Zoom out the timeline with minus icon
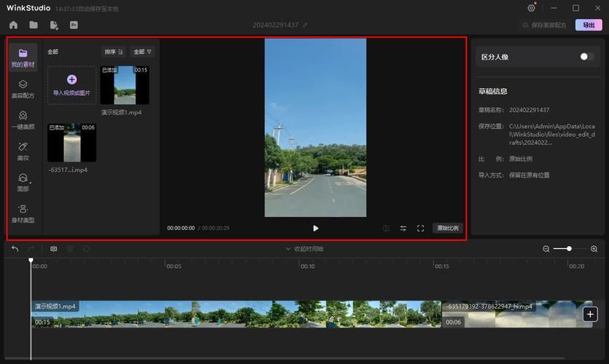This screenshot has height=364, width=609. click(x=546, y=249)
